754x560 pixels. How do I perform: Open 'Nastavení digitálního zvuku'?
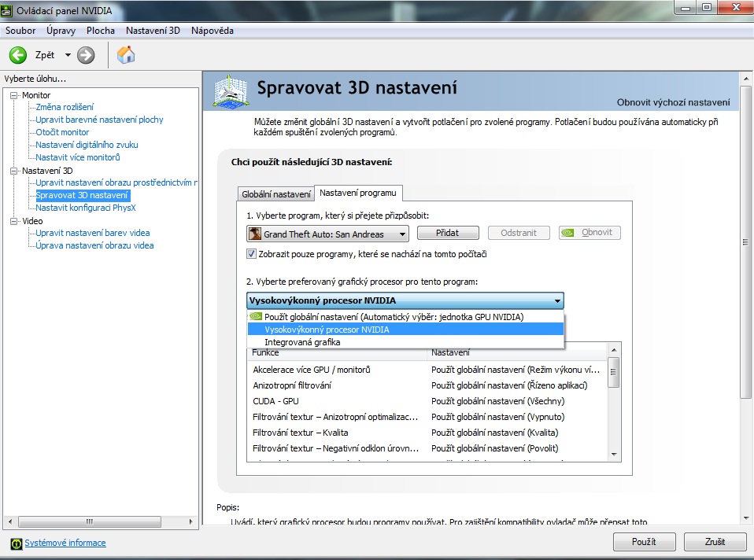click(87, 144)
